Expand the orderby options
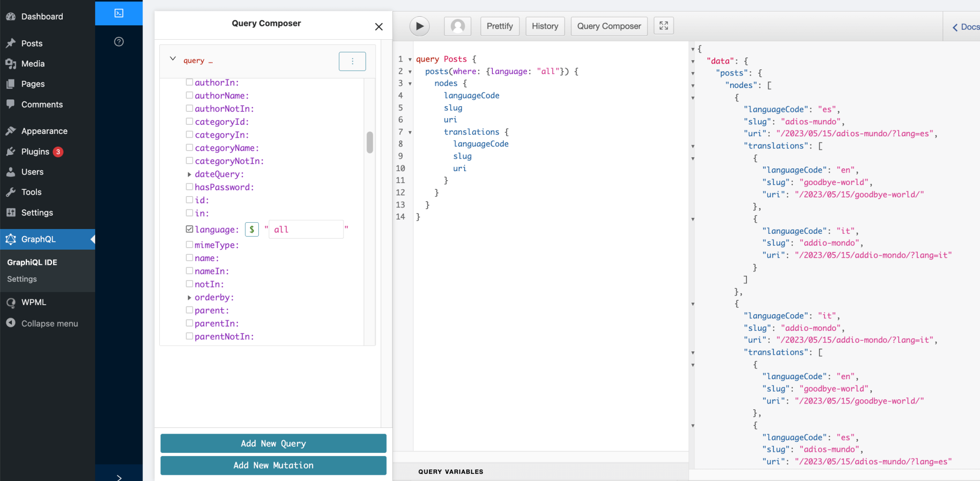This screenshot has width=980, height=481. [x=189, y=297]
